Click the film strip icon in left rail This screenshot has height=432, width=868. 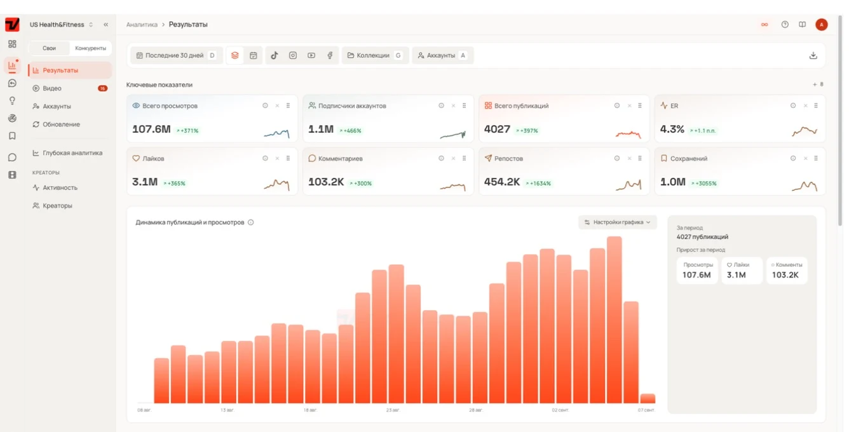12,175
